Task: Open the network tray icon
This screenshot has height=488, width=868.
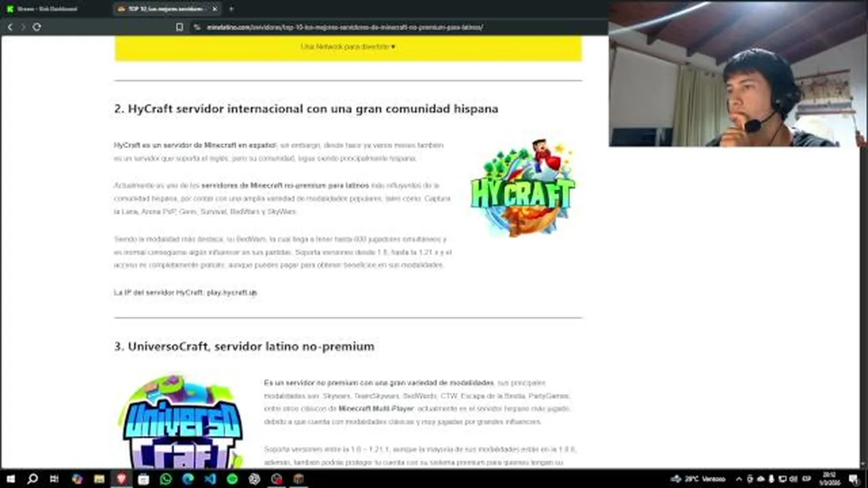Action: (x=782, y=479)
